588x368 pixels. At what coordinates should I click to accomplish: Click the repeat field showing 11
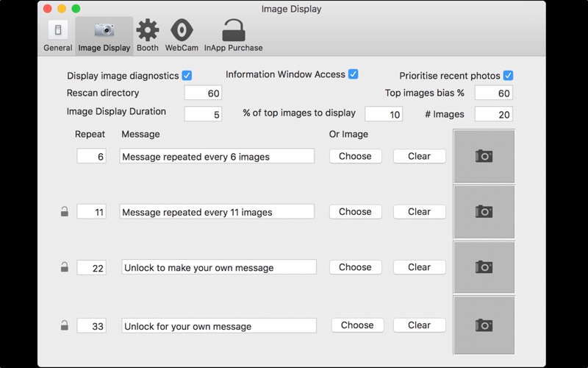tap(91, 211)
